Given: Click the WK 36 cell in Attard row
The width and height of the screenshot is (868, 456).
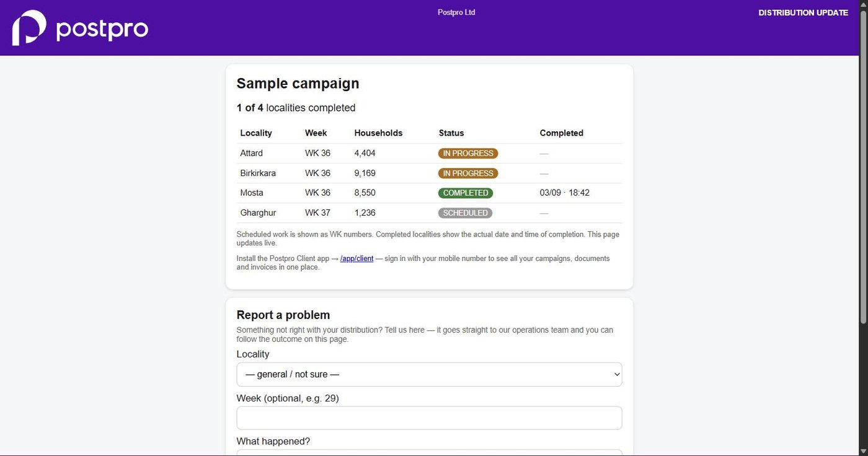Looking at the screenshot, I should [x=317, y=153].
